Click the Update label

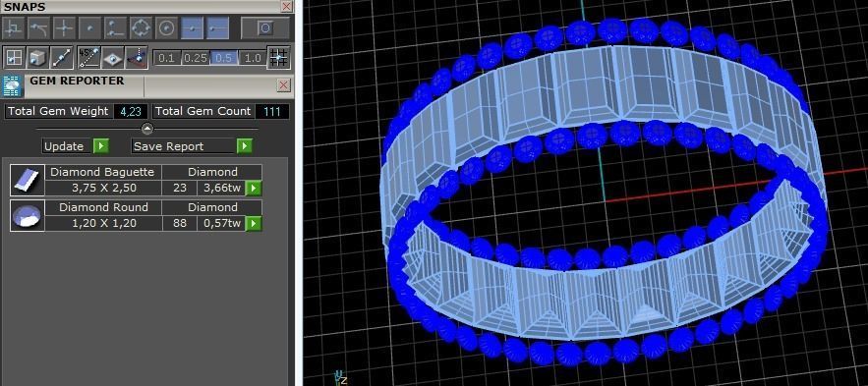coord(64,146)
